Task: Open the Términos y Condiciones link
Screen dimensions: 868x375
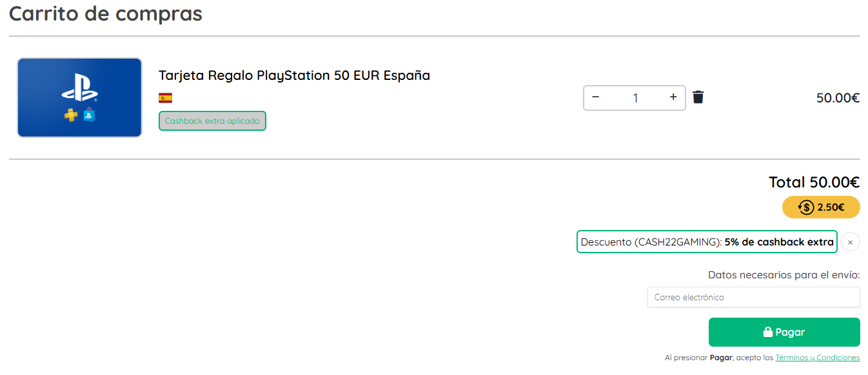Action: point(817,358)
